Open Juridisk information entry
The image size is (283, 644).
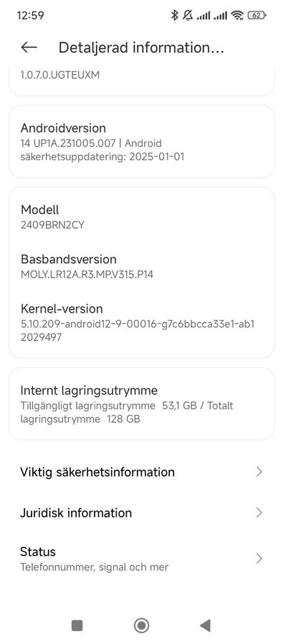(x=142, y=513)
